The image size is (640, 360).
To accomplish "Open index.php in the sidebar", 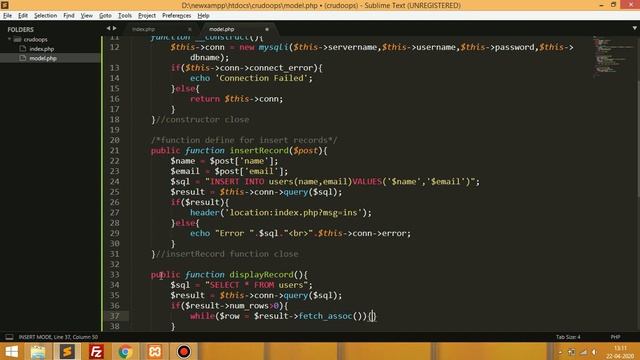I will [x=42, y=49].
